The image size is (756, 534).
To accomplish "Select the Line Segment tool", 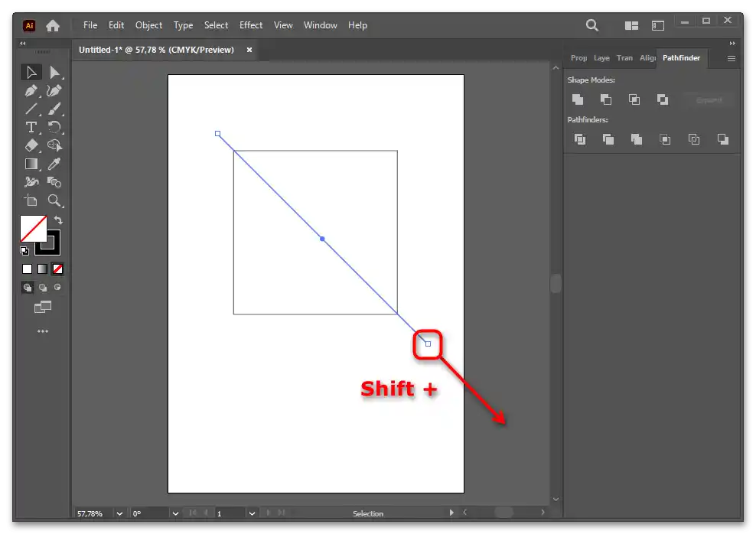I will coord(31,109).
